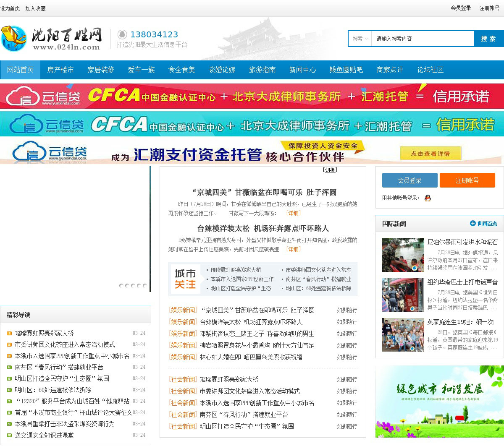
Task: Expand 详细 for the 台辣模 article
Action: [293, 249]
